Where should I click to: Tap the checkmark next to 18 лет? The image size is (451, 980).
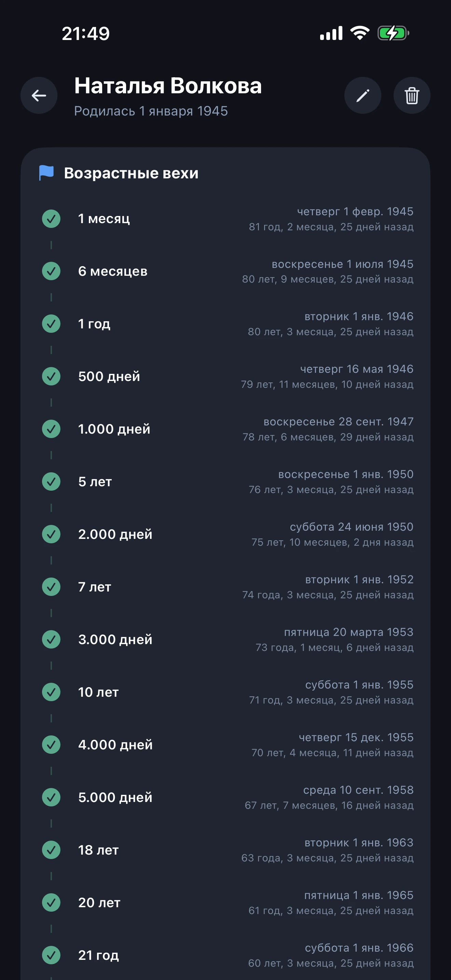51,850
